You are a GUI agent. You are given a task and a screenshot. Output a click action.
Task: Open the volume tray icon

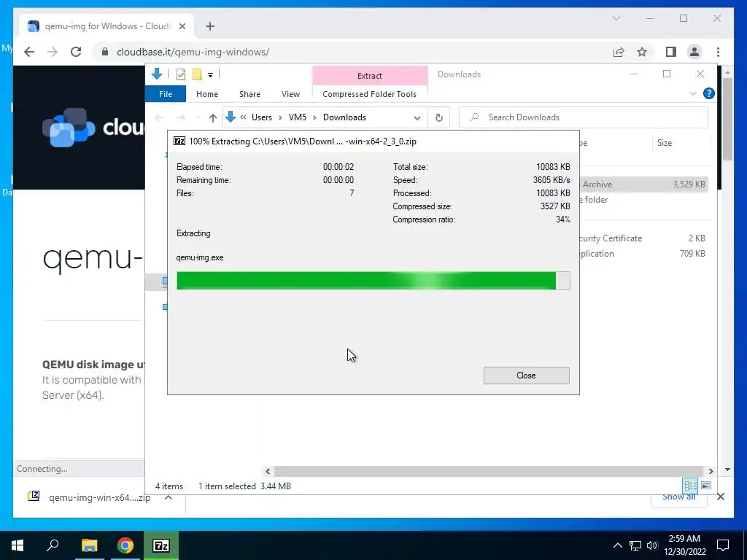(x=652, y=545)
